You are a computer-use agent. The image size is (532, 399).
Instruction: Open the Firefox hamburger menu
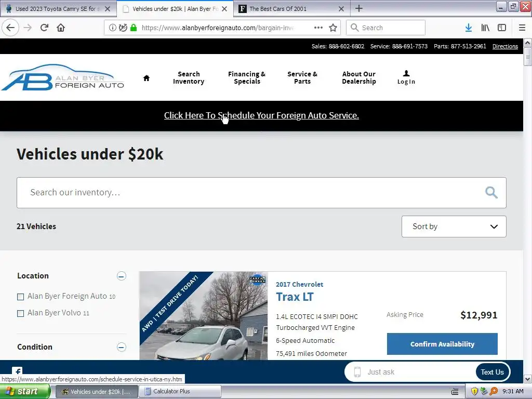[522, 28]
